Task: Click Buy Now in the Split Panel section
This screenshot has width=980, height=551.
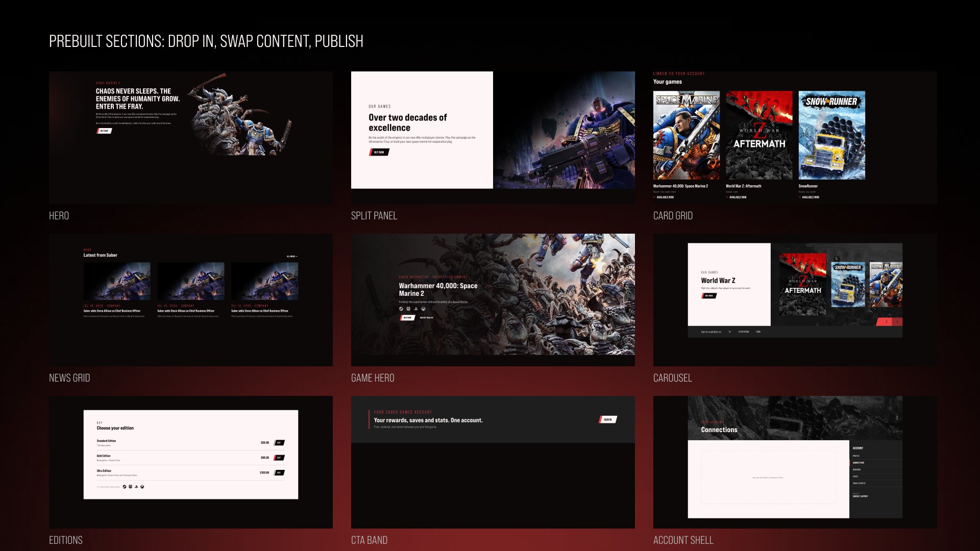Action: (x=379, y=152)
